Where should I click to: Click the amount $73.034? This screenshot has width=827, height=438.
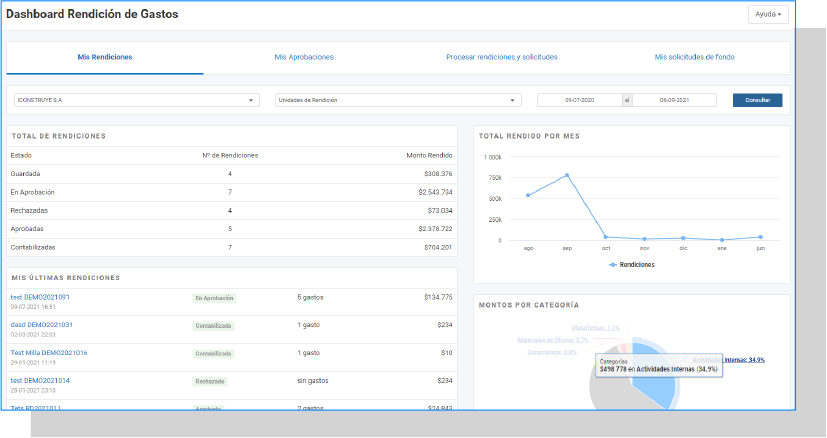pyautogui.click(x=440, y=211)
